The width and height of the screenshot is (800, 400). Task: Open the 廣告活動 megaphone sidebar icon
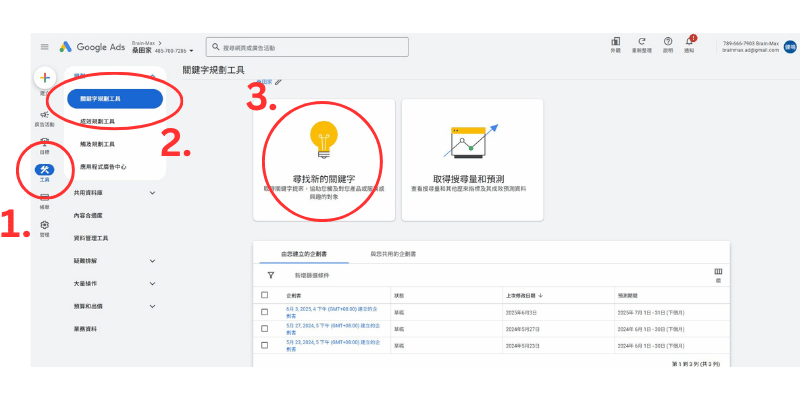pos(44,115)
